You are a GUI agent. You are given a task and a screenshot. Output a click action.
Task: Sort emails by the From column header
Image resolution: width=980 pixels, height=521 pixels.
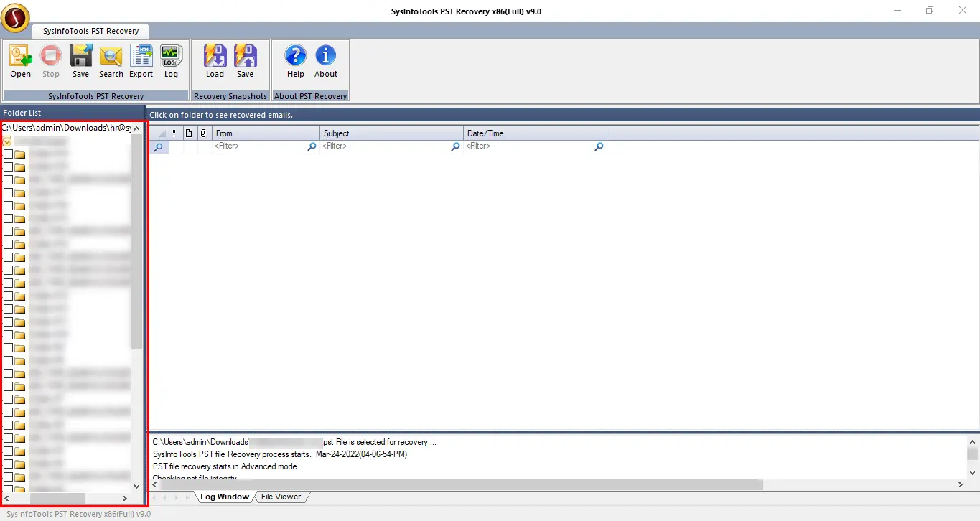click(x=266, y=133)
